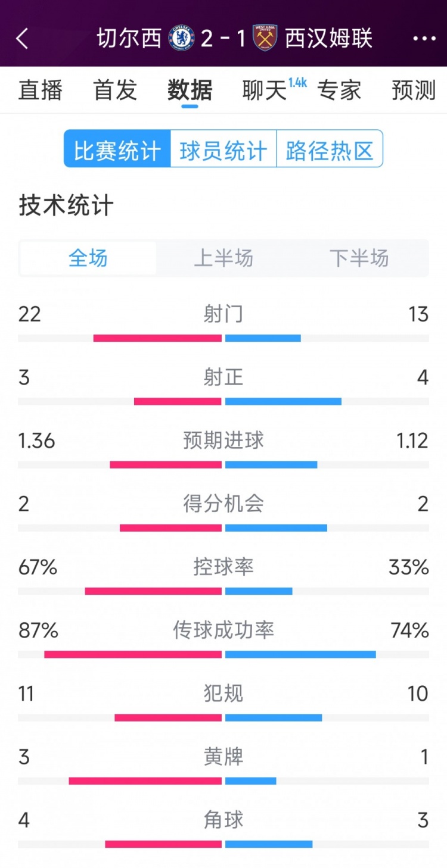Tap the 2 - 1 match score
447x868 pixels.
223,38
